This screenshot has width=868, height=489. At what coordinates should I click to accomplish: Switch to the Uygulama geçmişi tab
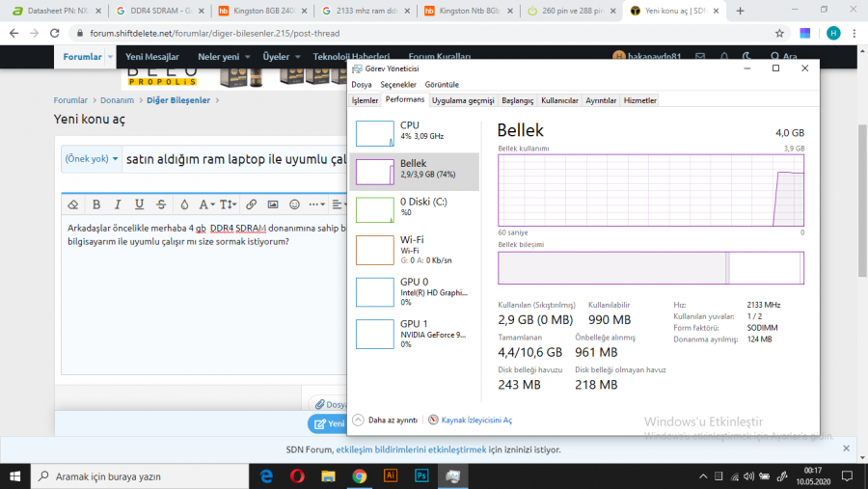[x=463, y=101]
